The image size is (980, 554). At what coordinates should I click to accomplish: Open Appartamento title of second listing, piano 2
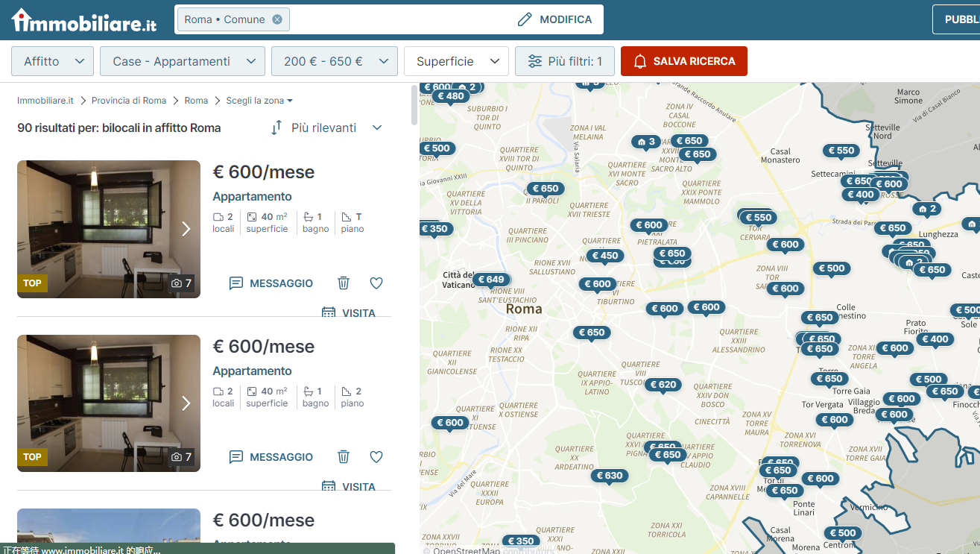(x=252, y=371)
